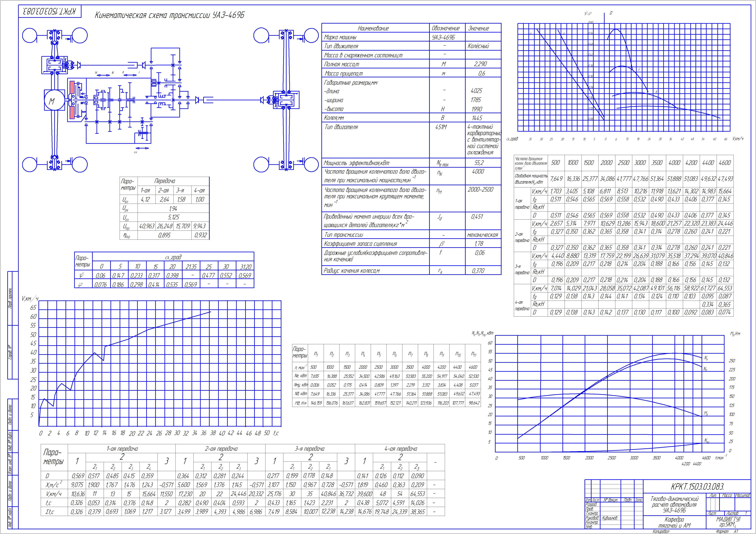This screenshot has width=756, height=534.
Task: Click the 'Полная масса,т' row label
Action: click(341, 64)
